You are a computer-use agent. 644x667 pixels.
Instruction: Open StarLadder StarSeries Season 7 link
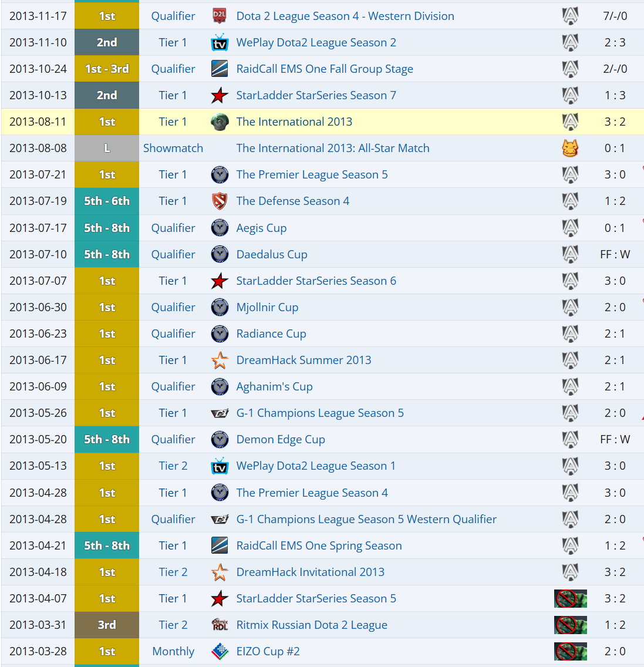point(316,95)
